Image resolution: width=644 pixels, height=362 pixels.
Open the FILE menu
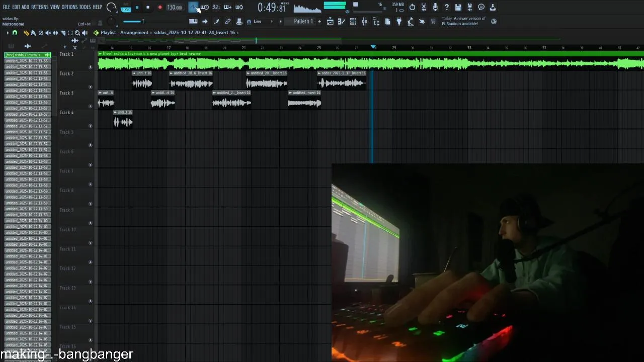click(x=7, y=7)
